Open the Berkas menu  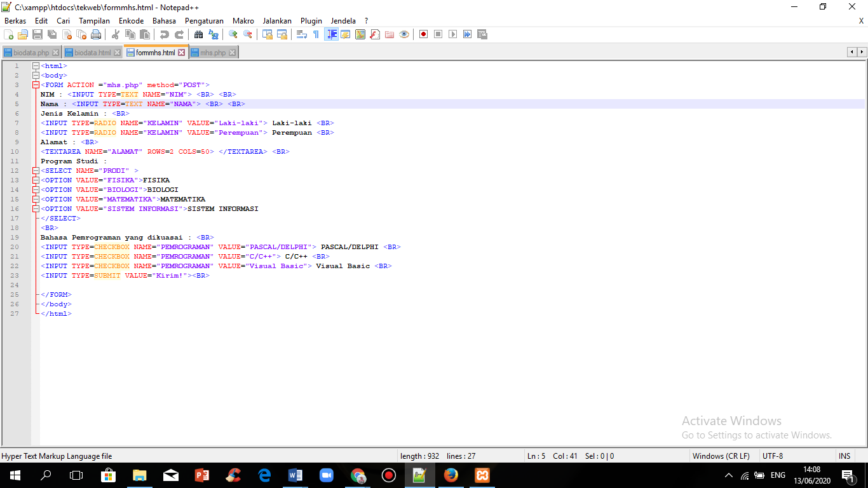pos(15,20)
